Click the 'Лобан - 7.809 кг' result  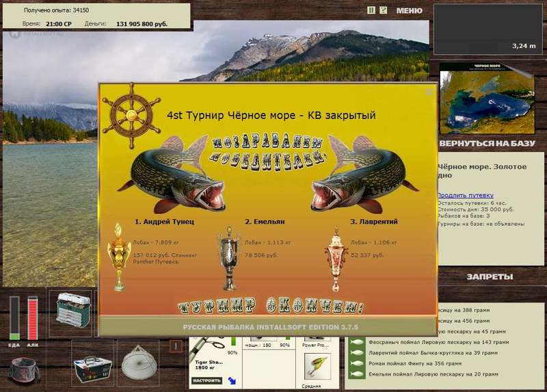pyautogui.click(x=156, y=243)
